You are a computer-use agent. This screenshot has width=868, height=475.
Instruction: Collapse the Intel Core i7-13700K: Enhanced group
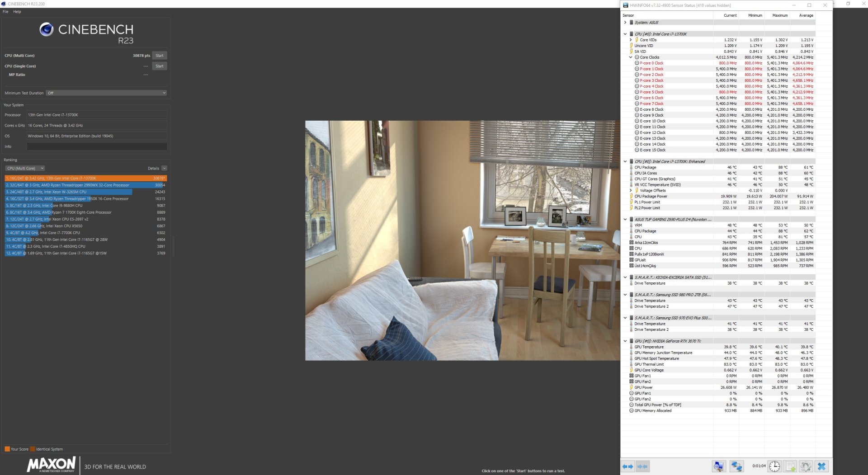click(625, 161)
